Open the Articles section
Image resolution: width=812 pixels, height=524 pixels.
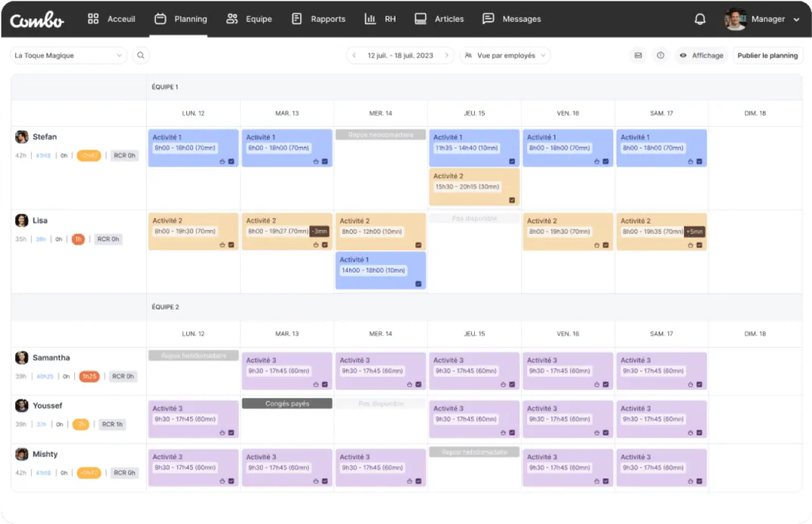pyautogui.click(x=420, y=19)
